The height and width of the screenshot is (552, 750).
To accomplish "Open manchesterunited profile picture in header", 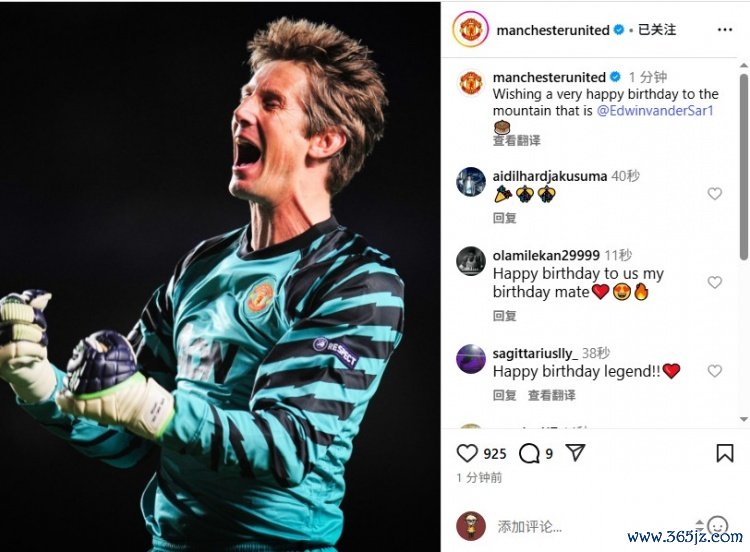I will click(470, 30).
